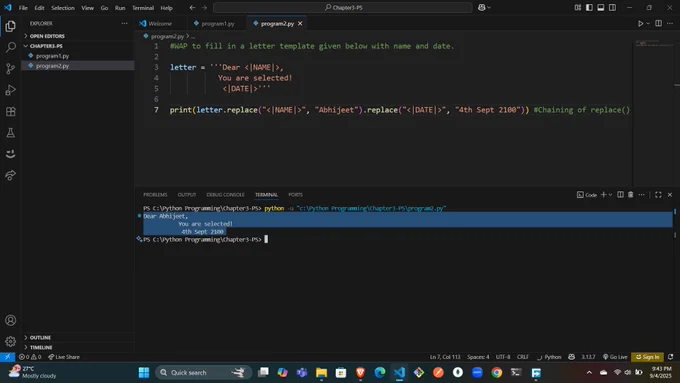Open Explorer Views and More Actions ellipsis
Image resolution: width=680 pixels, height=383 pixels.
click(124, 23)
